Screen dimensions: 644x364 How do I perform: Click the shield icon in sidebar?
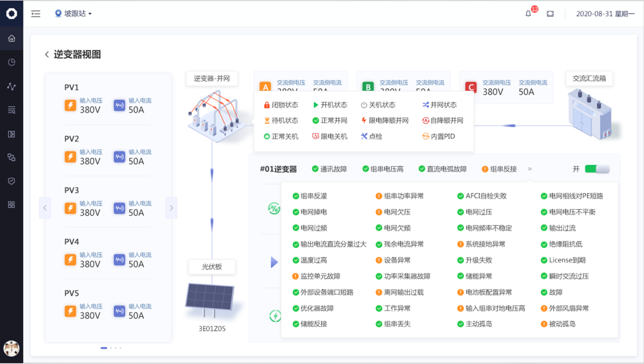tap(11, 181)
